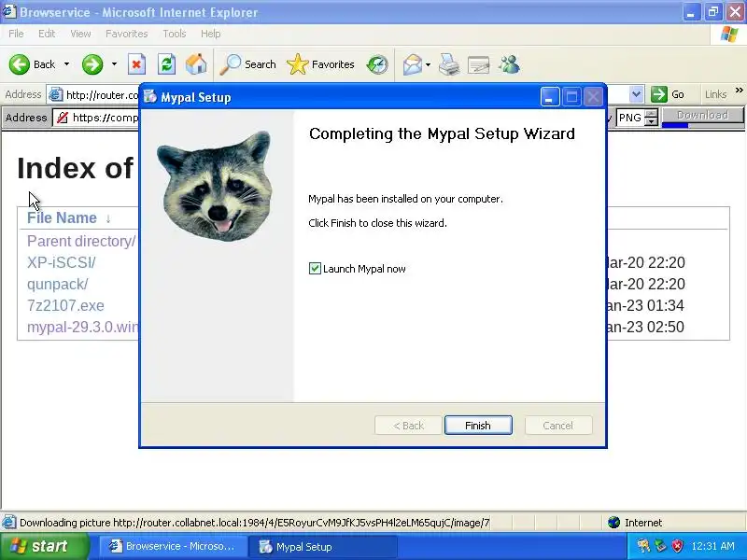This screenshot has height=560, width=747.
Task: Open the Back history dropdown arrow
Action: (x=66, y=64)
